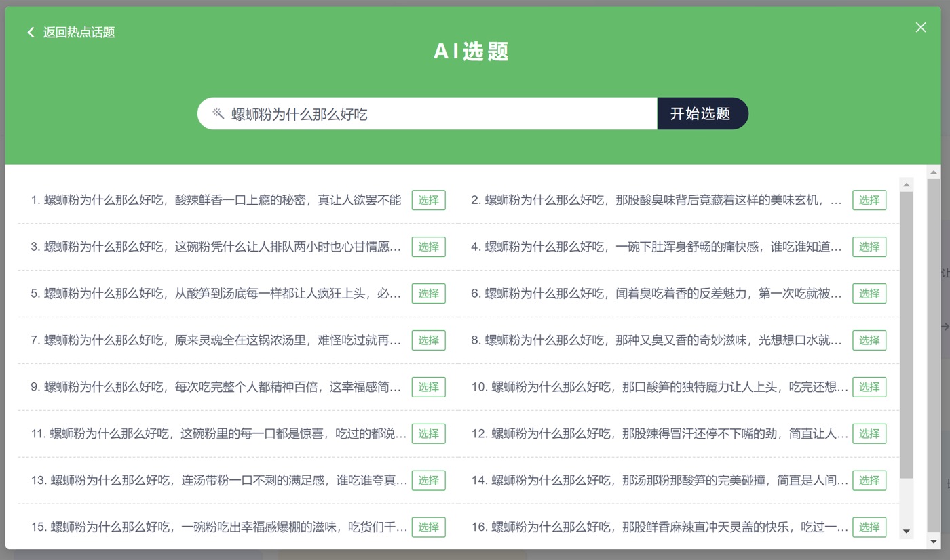Screen dimensions: 950x560
Task: Click topic text '原来灵魂全在这锅浓汤里'
Action: point(241,340)
